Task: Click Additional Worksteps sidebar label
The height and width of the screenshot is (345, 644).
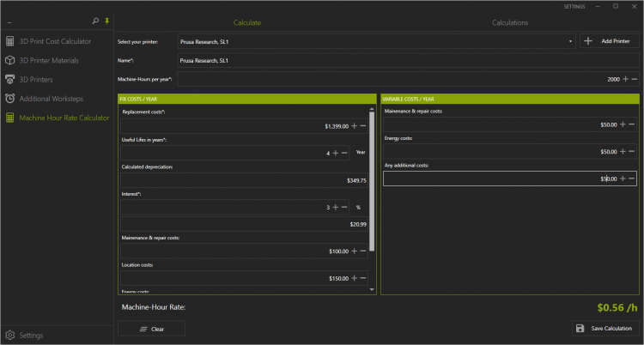Action: [x=52, y=99]
